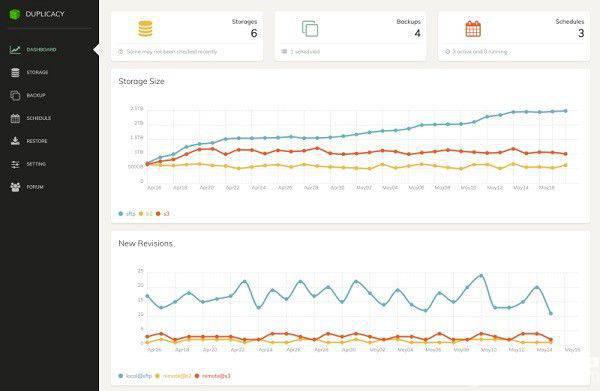600x391 pixels.
Task: Open the Dashboard page from sidebar
Action: (x=41, y=49)
